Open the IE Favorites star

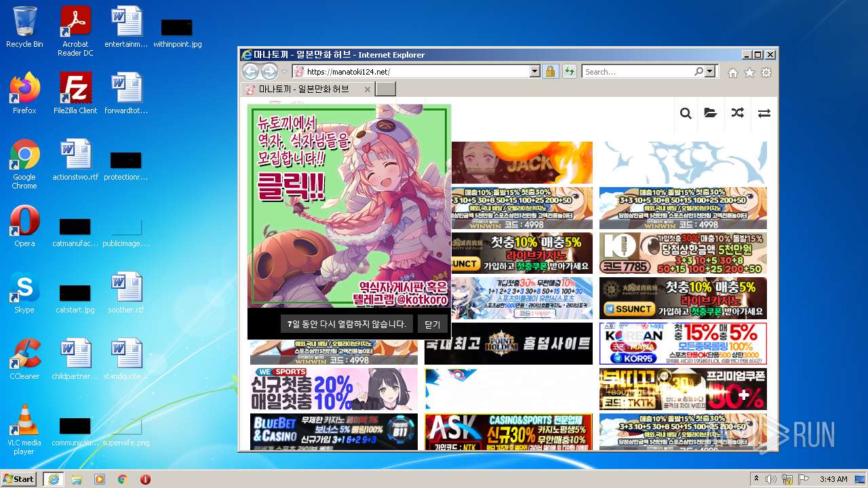[x=749, y=73]
